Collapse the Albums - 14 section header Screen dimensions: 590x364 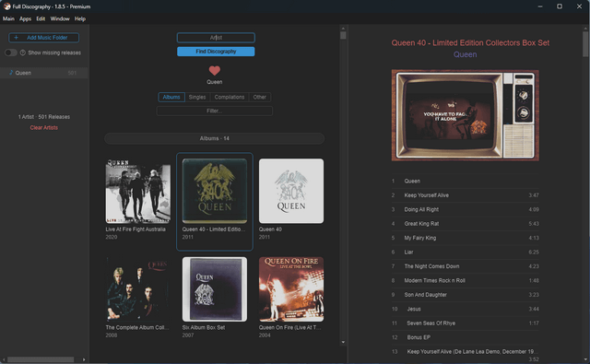coord(215,138)
